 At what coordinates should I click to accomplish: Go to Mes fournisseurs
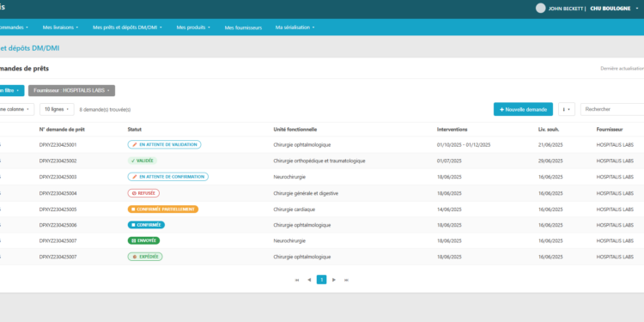click(x=243, y=27)
